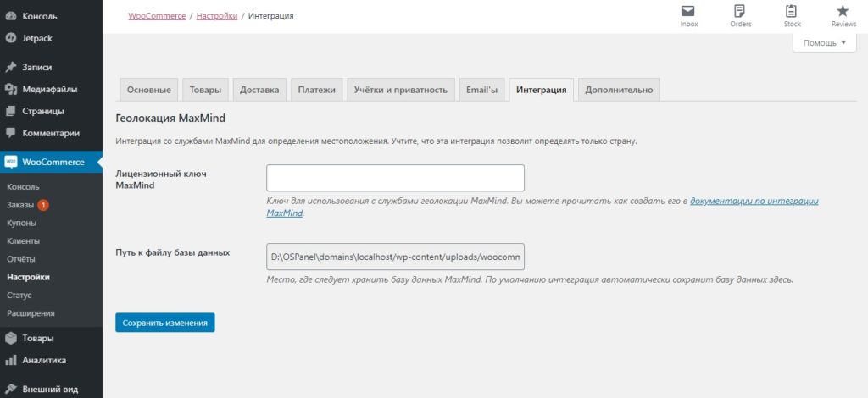Image resolution: width=868 pixels, height=398 pixels.
Task: Open Купоны in the WooCommerce submenu
Action: (21, 224)
